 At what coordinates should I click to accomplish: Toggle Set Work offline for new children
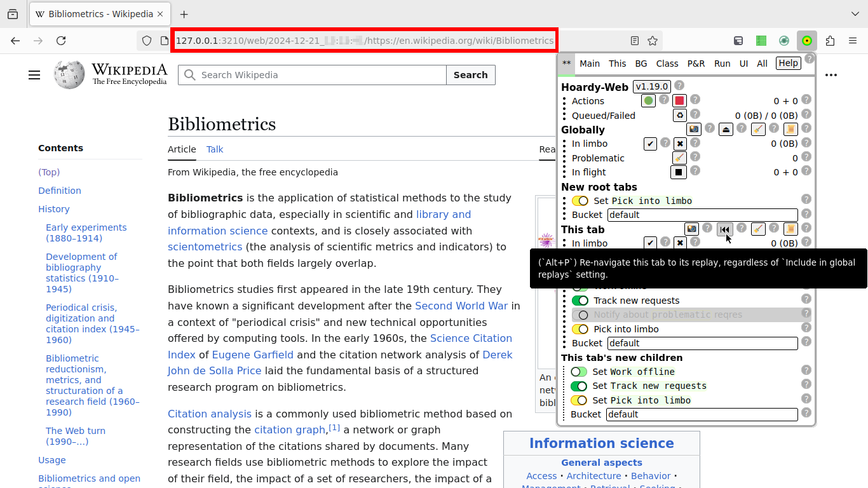coord(579,372)
